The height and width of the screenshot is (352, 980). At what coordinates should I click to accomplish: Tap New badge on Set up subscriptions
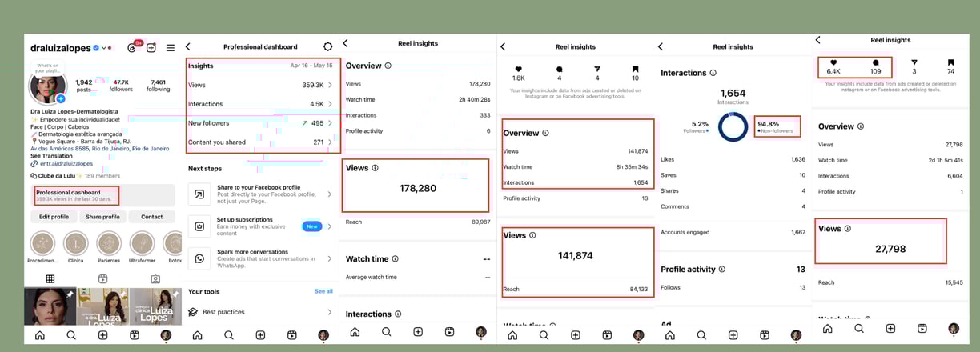311,226
